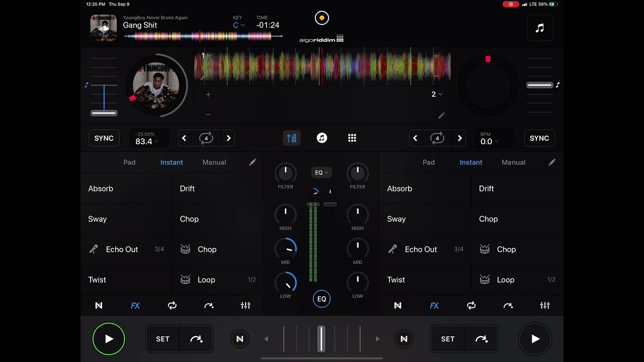Open left deck Neural Mix tool icon
The image size is (644, 362).
point(99,305)
